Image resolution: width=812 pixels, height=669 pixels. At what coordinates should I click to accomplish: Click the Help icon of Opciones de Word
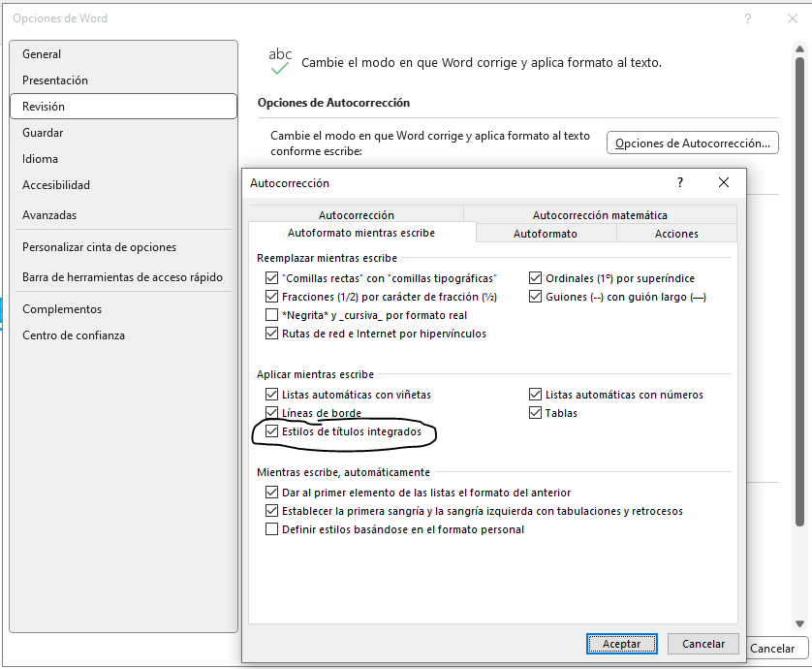(747, 19)
